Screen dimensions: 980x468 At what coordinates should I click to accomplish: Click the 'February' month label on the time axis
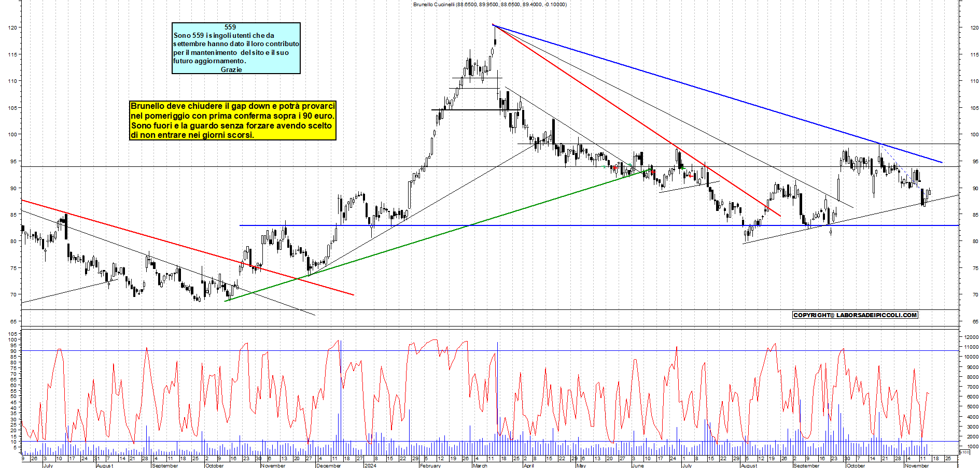click(430, 465)
